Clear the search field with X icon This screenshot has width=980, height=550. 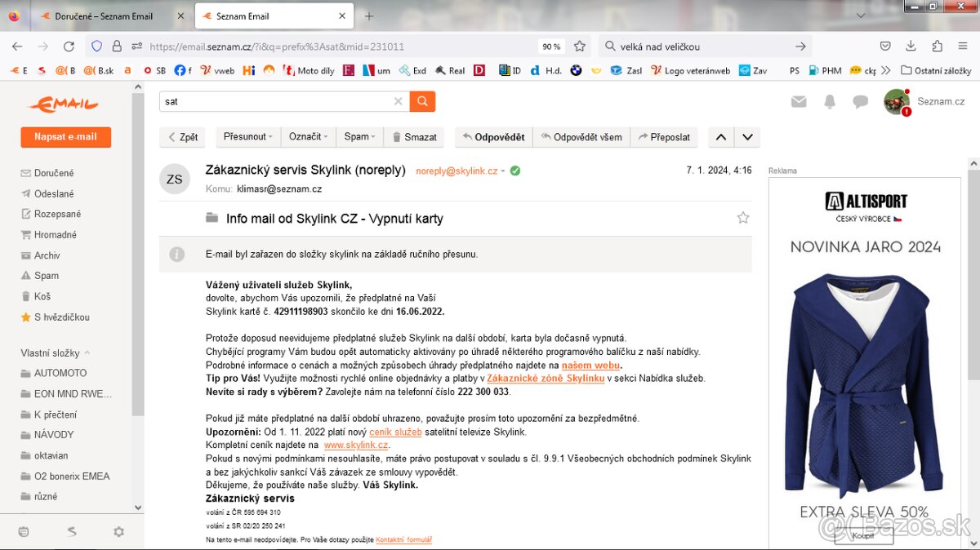pyautogui.click(x=398, y=101)
